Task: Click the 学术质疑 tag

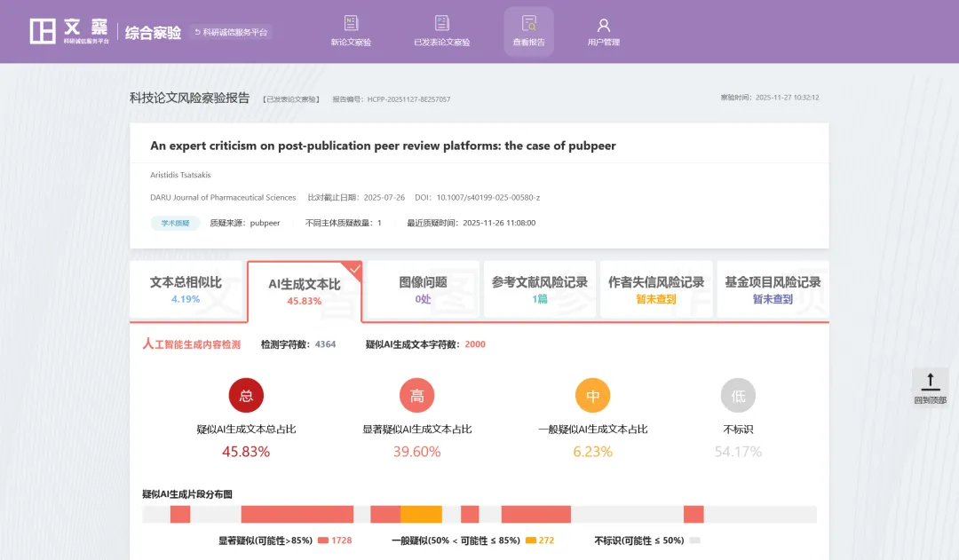Action: point(175,224)
